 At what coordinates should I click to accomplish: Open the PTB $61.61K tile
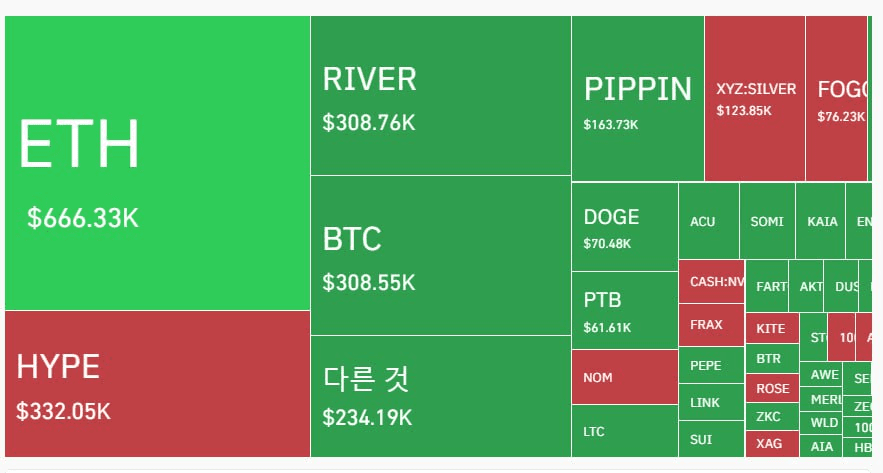pyautogui.click(x=625, y=310)
